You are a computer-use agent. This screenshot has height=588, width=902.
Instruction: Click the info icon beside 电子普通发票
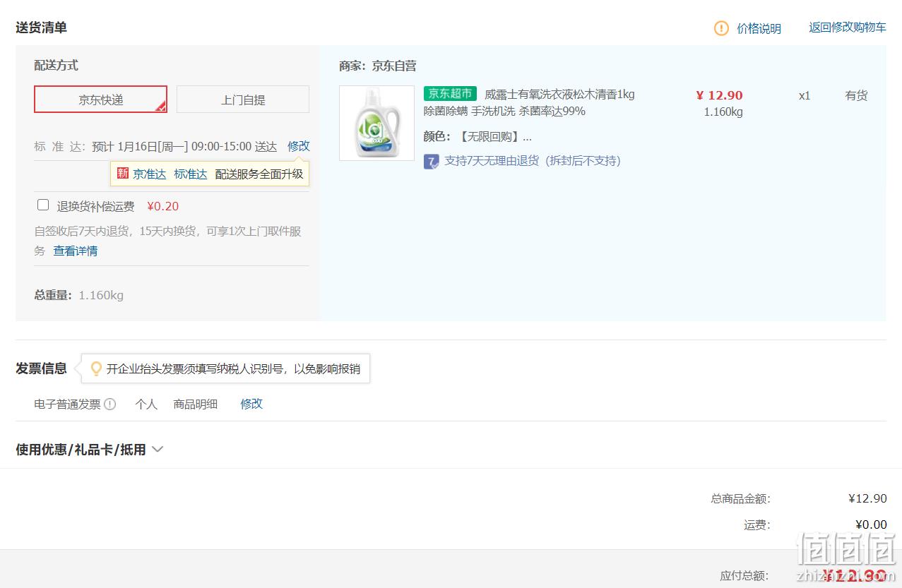pyautogui.click(x=110, y=404)
